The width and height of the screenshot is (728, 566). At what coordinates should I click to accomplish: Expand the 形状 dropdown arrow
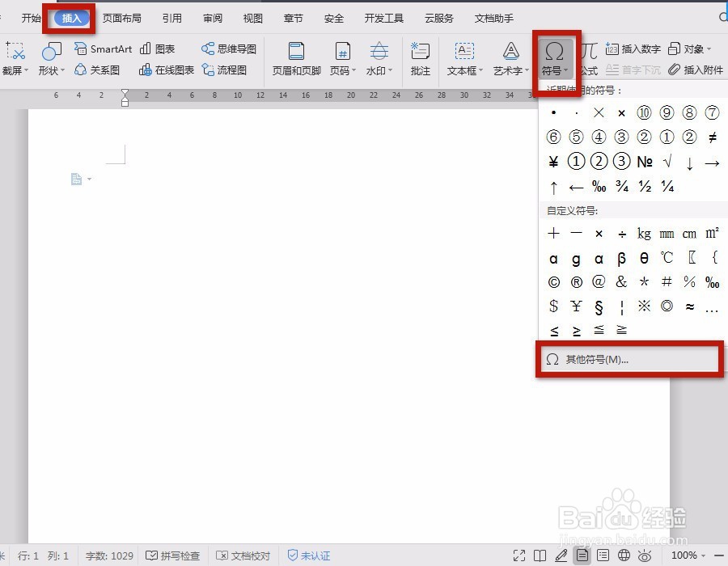62,70
